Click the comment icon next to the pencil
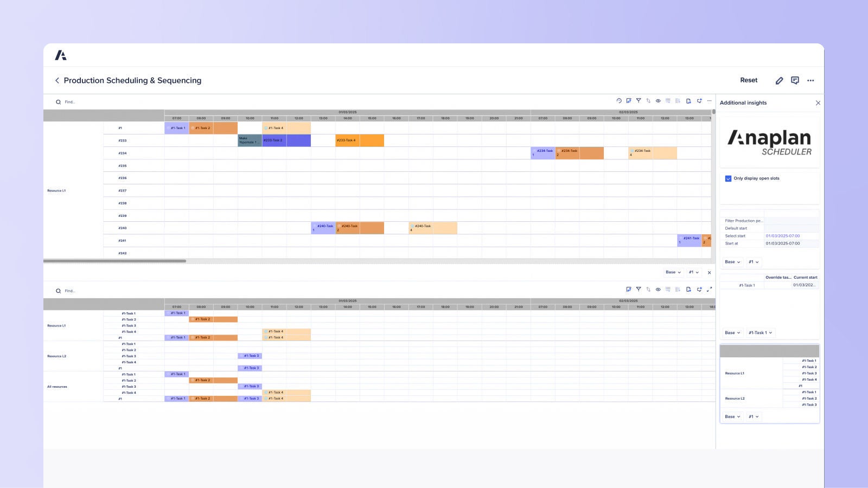868x488 pixels. coord(795,80)
